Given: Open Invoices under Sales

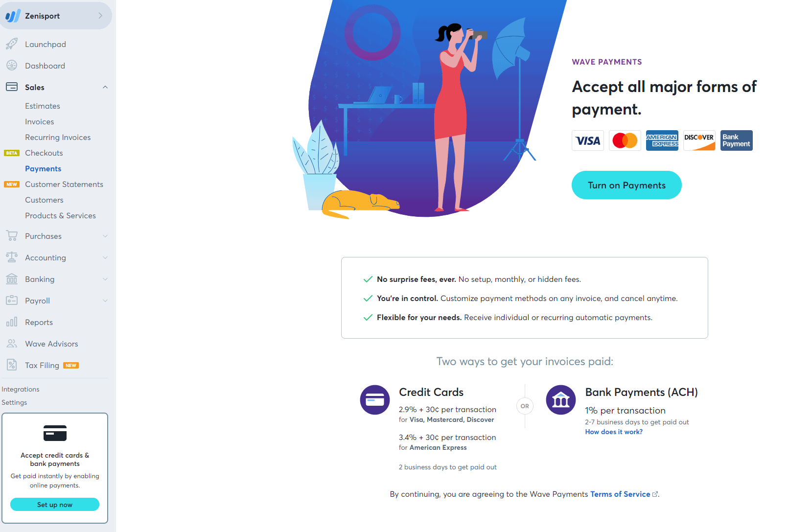Looking at the screenshot, I should [40, 121].
